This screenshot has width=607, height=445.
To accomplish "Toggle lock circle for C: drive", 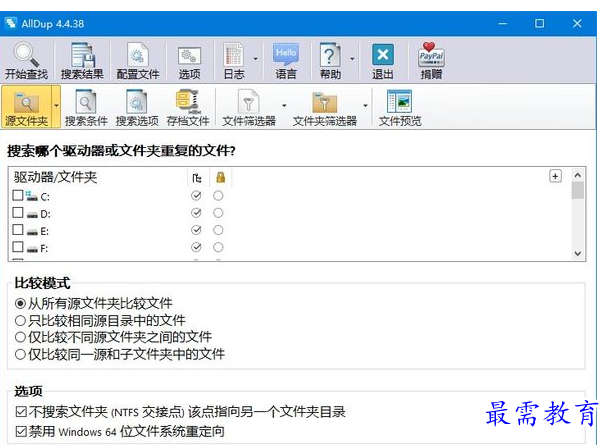I will tap(218, 195).
